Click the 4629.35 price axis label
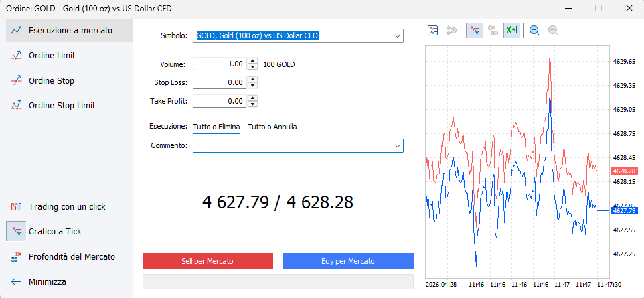 (625, 86)
